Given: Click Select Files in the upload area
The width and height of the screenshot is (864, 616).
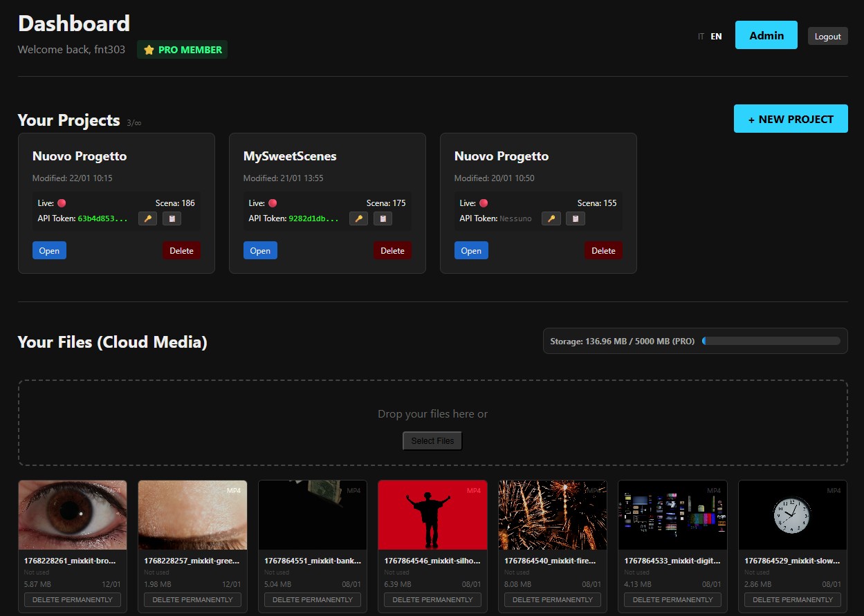Looking at the screenshot, I should [432, 440].
